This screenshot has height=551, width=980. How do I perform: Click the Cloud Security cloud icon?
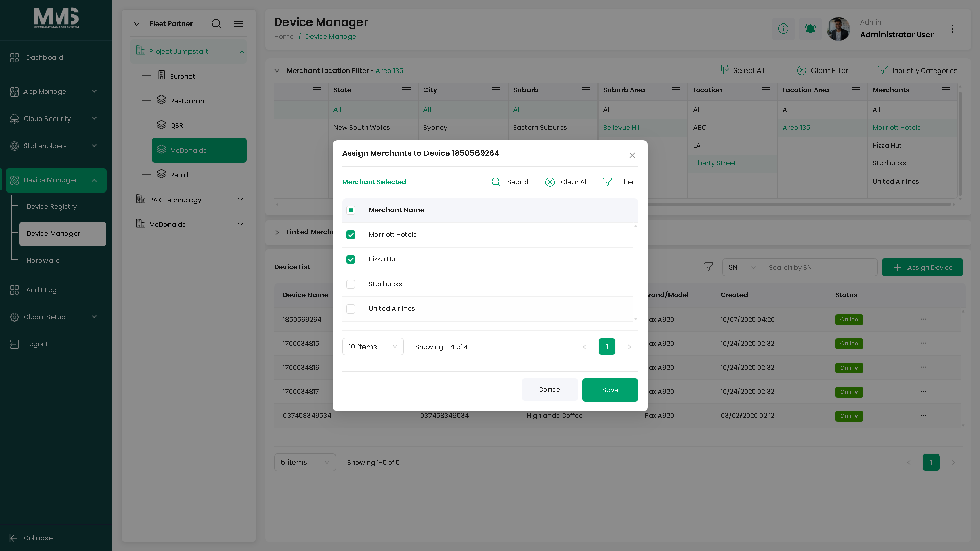[14, 119]
